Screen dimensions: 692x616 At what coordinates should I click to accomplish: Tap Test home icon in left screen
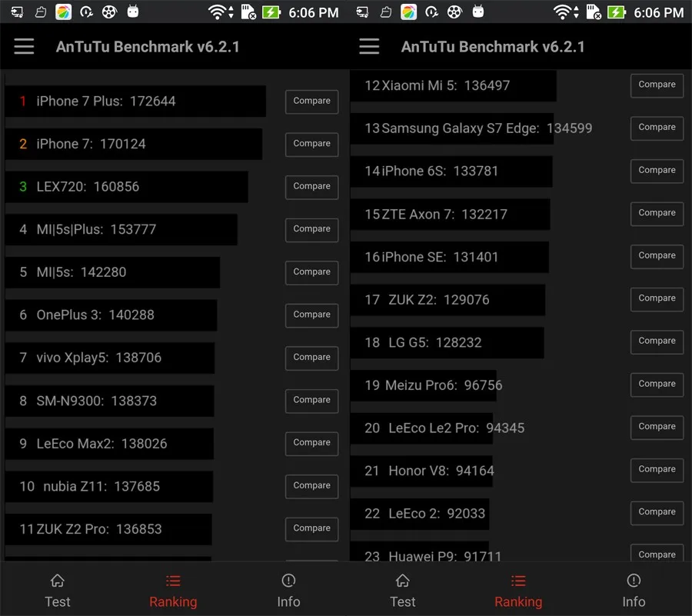pos(58,581)
